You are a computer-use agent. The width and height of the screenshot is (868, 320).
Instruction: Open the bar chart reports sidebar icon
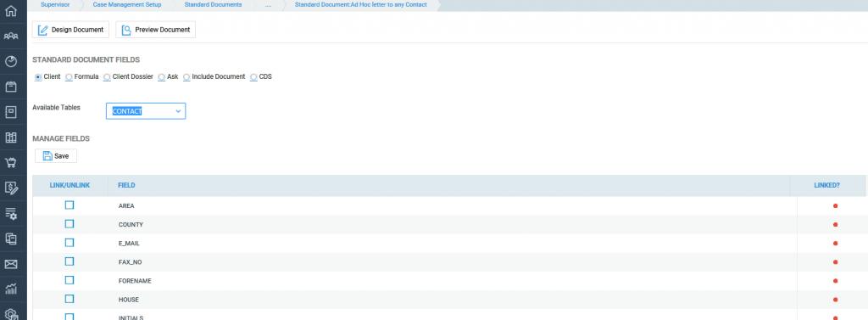(10, 289)
